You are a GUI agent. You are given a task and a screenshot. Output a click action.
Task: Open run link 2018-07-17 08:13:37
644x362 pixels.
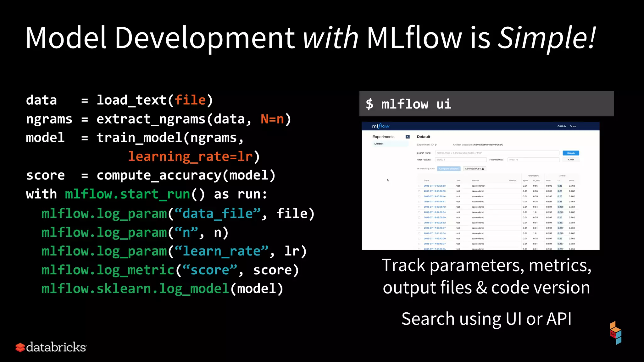click(x=435, y=228)
